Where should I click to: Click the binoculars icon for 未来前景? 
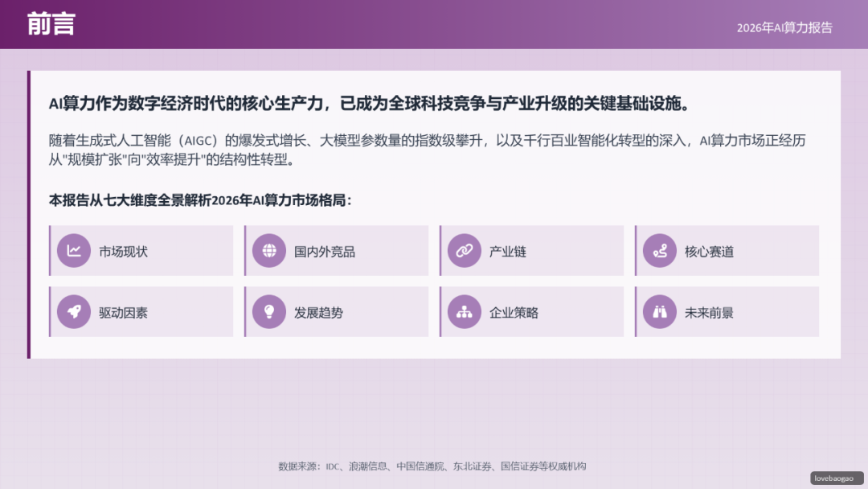click(660, 311)
